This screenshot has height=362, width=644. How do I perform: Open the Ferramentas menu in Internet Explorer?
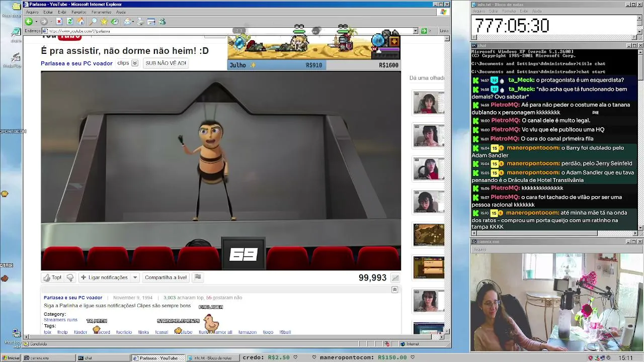(x=102, y=12)
